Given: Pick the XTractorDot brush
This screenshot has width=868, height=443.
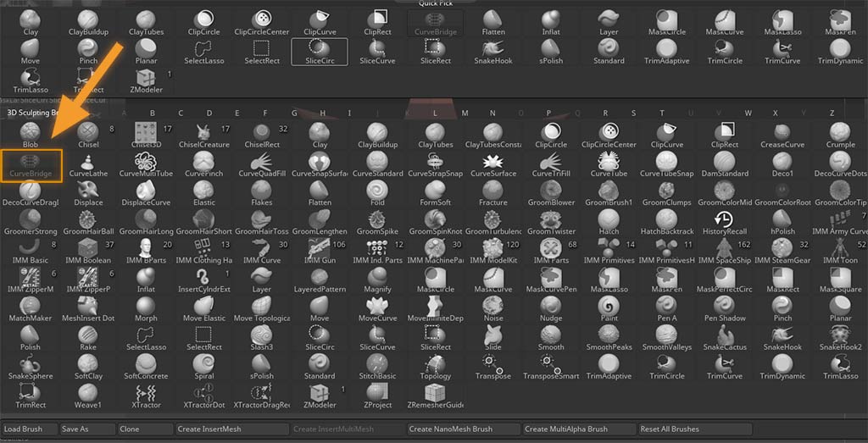Looking at the screenshot, I should [x=203, y=395].
